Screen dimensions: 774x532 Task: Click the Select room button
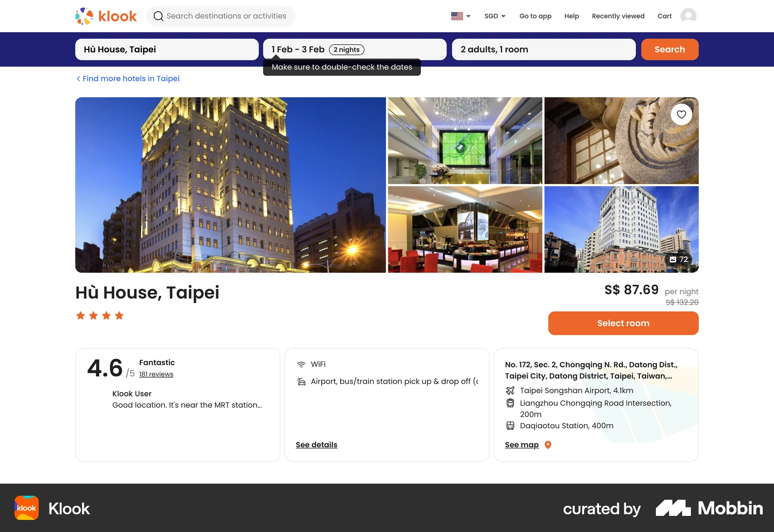pyautogui.click(x=623, y=323)
